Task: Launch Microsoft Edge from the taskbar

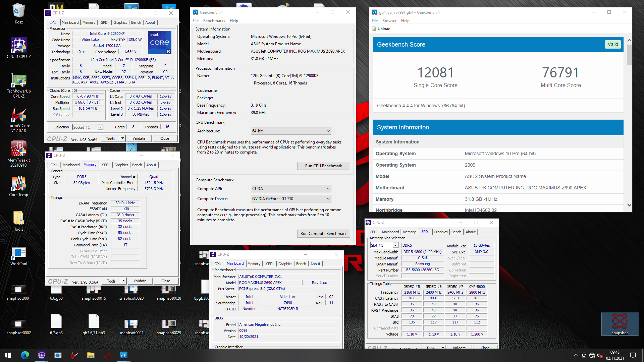Action: pyautogui.click(x=25, y=355)
